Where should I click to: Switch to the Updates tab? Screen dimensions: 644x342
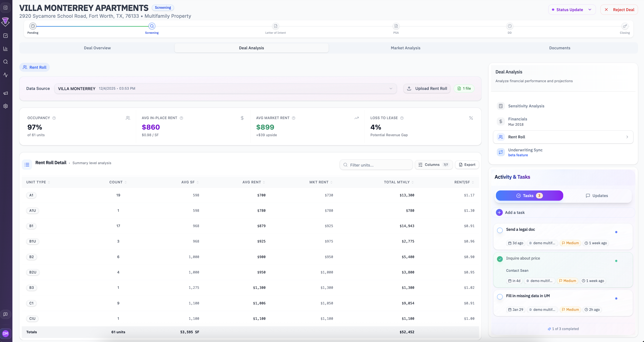597,196
